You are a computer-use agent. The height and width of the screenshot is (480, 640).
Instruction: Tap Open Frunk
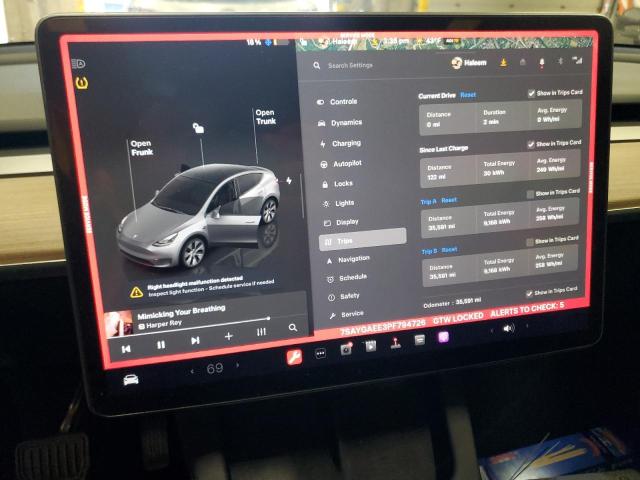142,148
